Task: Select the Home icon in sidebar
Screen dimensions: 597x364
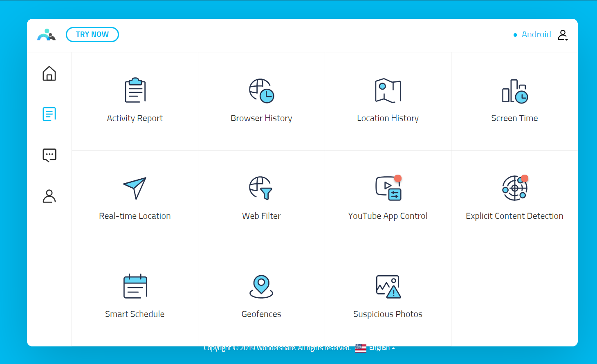Action: 49,74
